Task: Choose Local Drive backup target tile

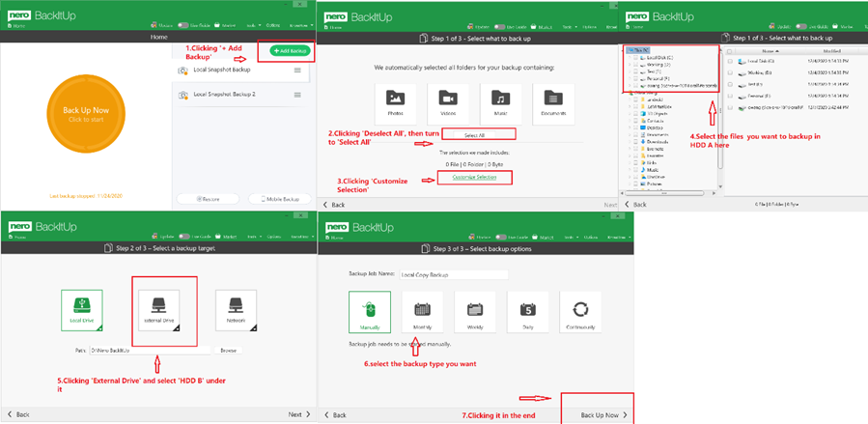Action: [x=81, y=311]
